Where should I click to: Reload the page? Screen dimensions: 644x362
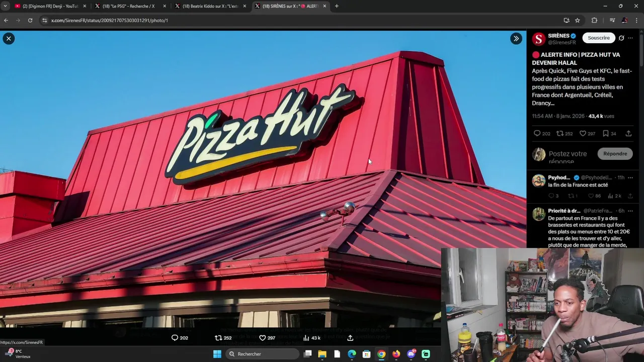[30, 20]
